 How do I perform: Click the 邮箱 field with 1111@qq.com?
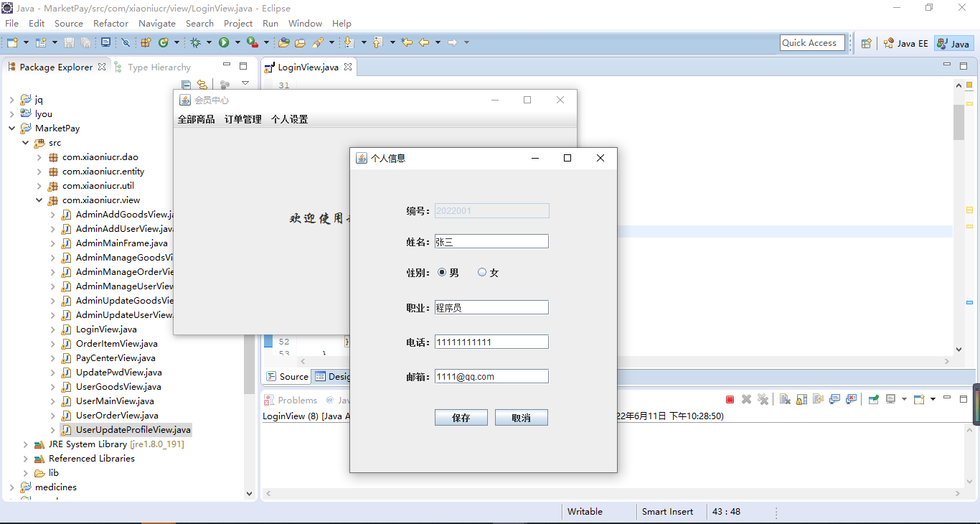491,377
